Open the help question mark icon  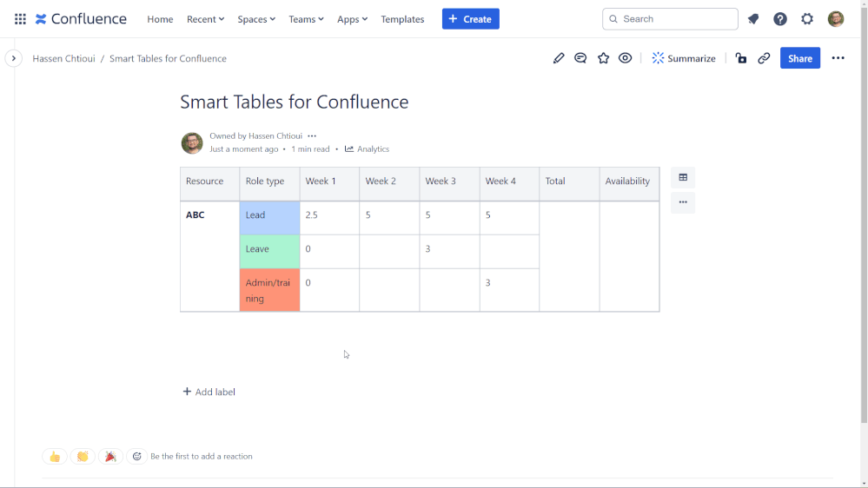point(780,19)
